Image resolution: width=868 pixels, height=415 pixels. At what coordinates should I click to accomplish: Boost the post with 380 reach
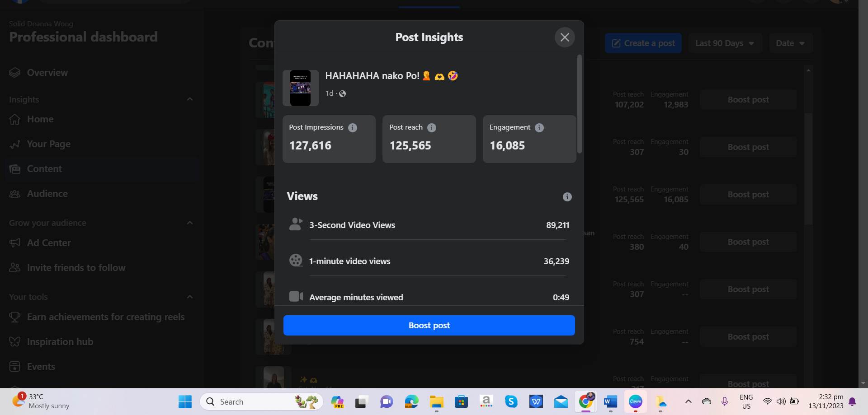(x=748, y=242)
